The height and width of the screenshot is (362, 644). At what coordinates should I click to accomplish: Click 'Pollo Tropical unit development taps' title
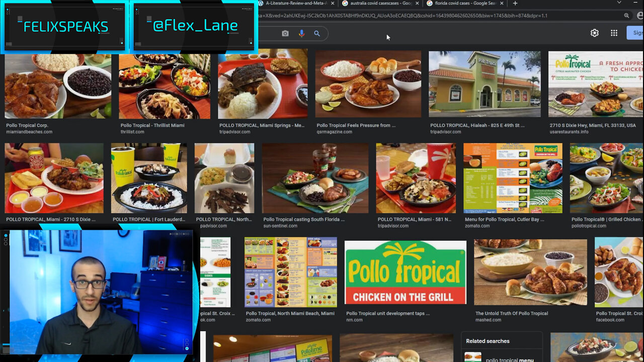[388, 313]
